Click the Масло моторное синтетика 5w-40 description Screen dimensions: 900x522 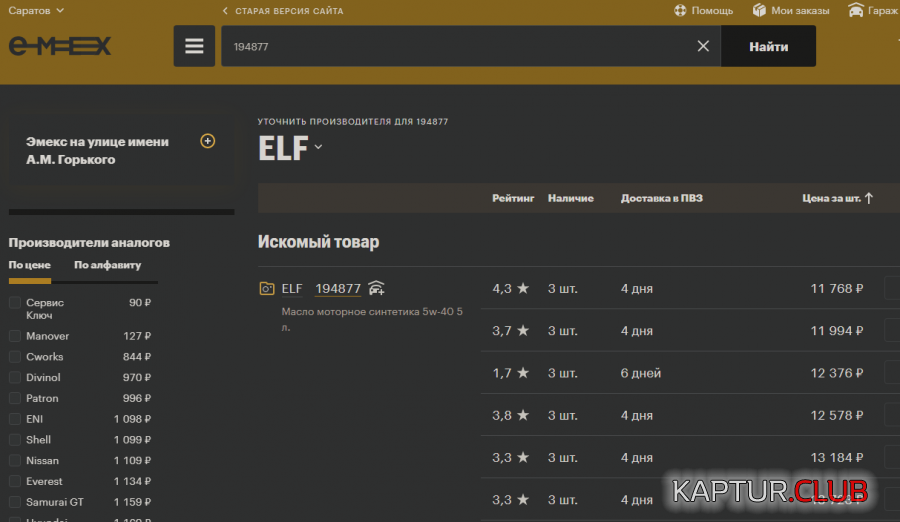tap(372, 319)
